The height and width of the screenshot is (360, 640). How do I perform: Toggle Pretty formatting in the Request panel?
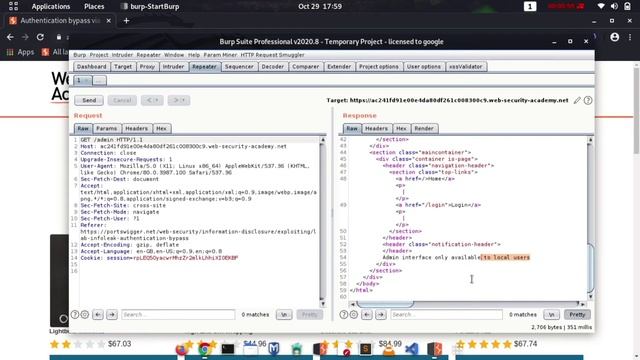[x=309, y=315]
